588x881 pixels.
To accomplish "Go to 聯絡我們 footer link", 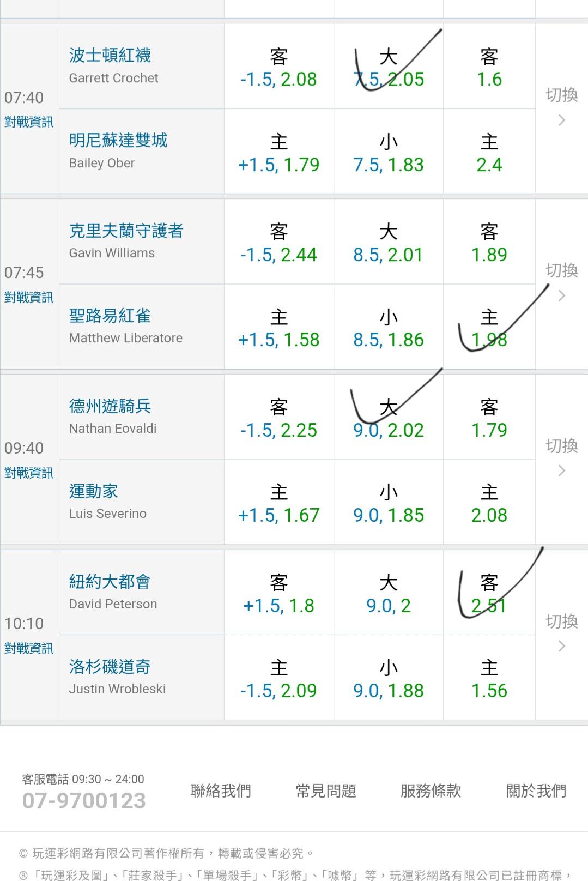I will click(221, 791).
